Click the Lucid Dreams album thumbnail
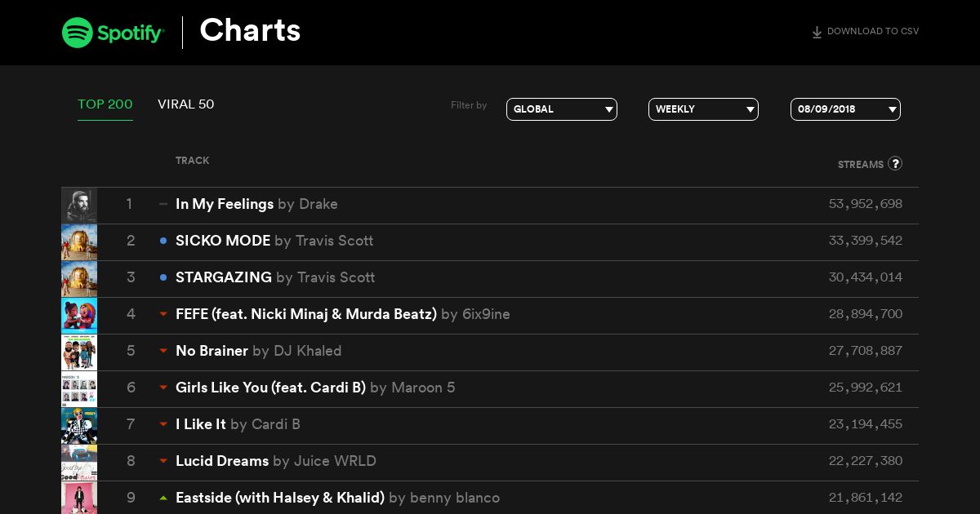Viewport: 980px width, 514px height. (79, 463)
